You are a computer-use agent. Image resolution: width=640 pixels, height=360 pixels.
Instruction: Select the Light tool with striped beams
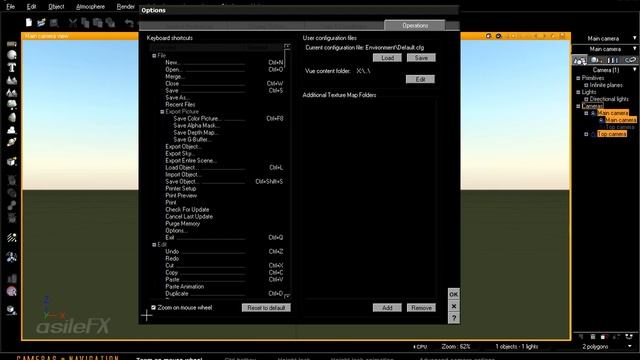(x=12, y=238)
